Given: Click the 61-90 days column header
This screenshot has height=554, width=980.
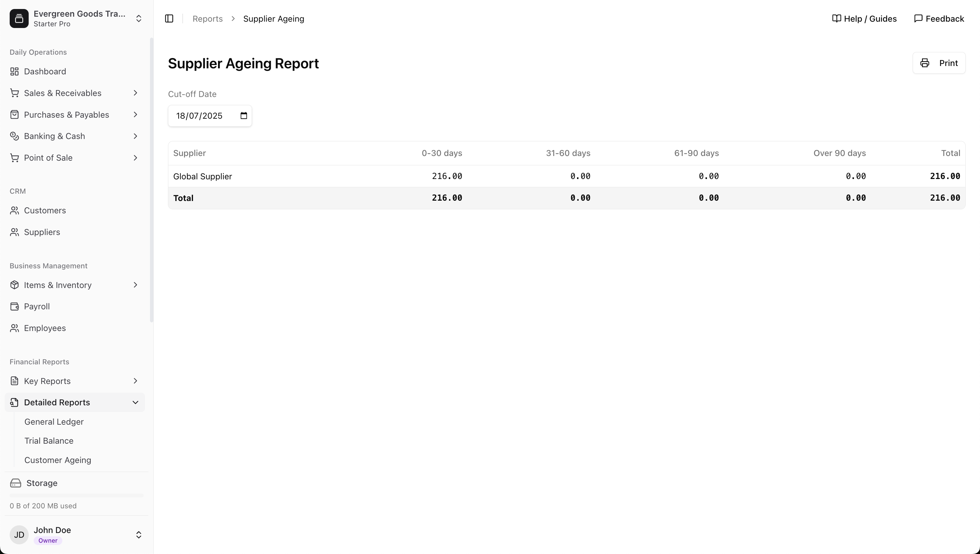Looking at the screenshot, I should coord(697,153).
